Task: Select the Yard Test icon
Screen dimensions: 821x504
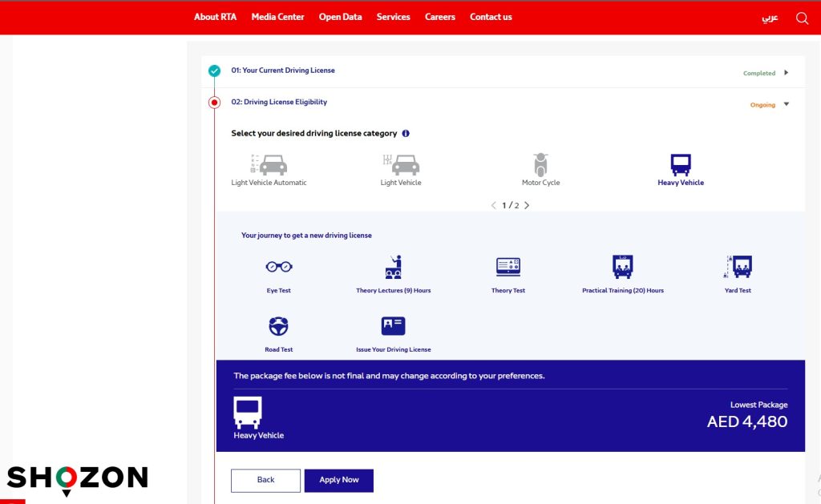Action: pyautogui.click(x=737, y=266)
